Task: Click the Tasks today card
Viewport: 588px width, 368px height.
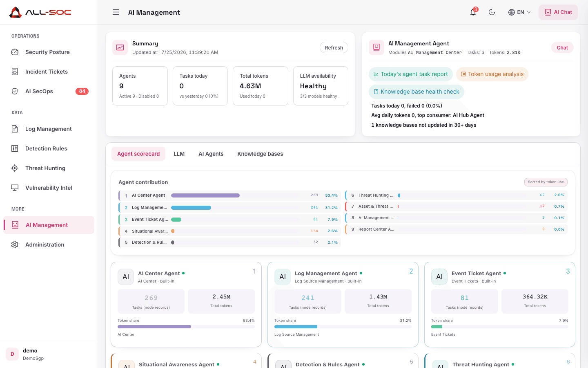Action: coord(200,86)
